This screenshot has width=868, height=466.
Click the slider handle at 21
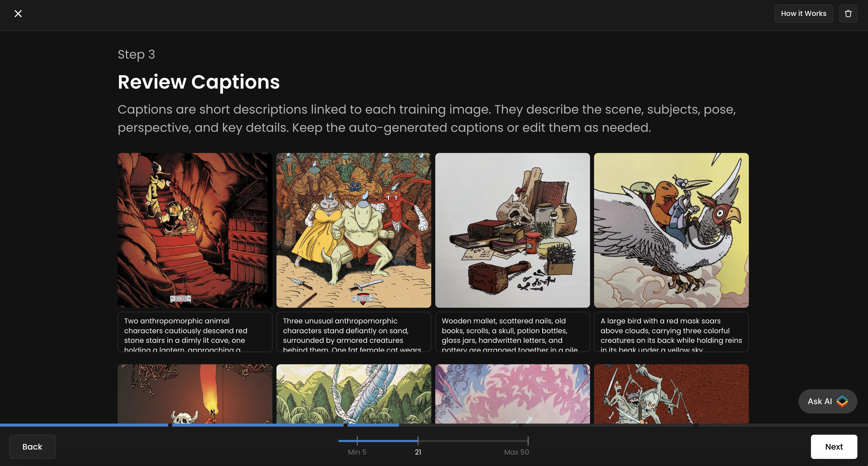(418, 441)
